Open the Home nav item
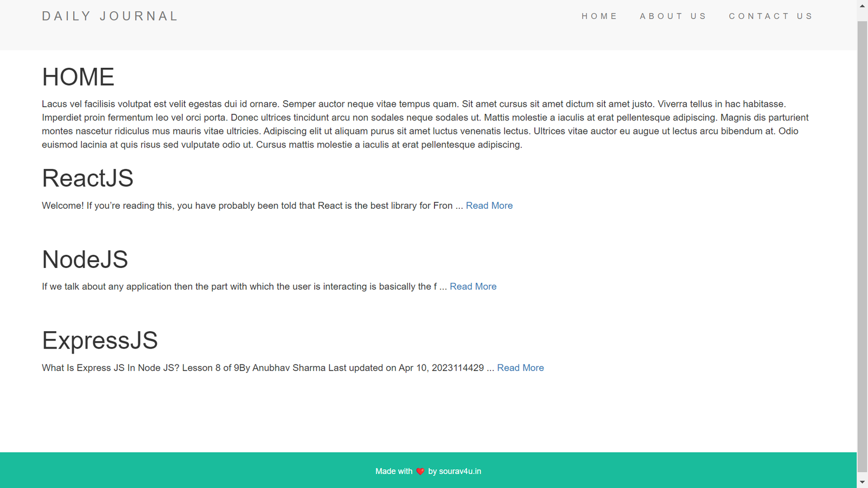Viewport: 868px width, 488px height. coord(599,16)
